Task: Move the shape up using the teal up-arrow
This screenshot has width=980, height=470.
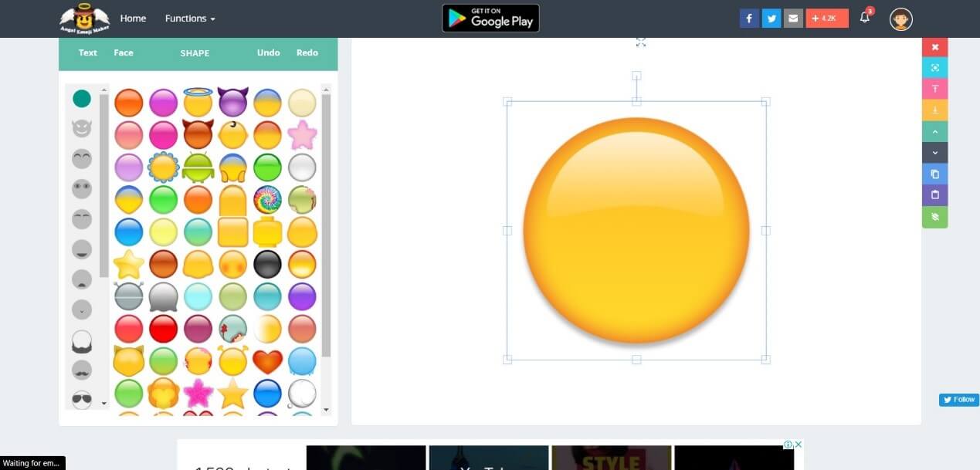Action: click(934, 130)
